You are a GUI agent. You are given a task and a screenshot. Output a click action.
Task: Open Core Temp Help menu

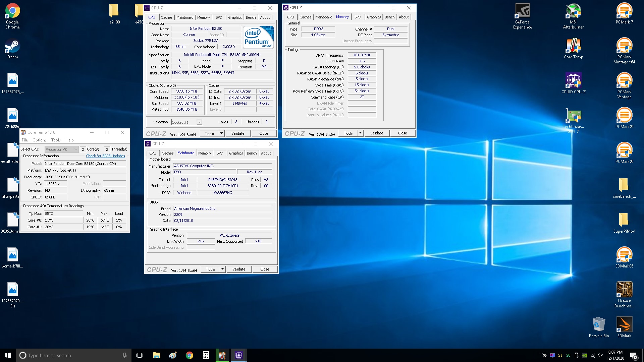(69, 140)
